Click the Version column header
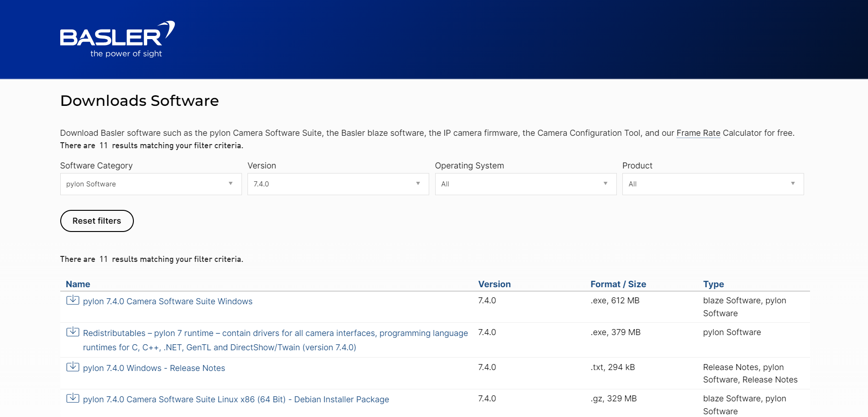Image resolution: width=868 pixels, height=417 pixels. click(x=494, y=284)
